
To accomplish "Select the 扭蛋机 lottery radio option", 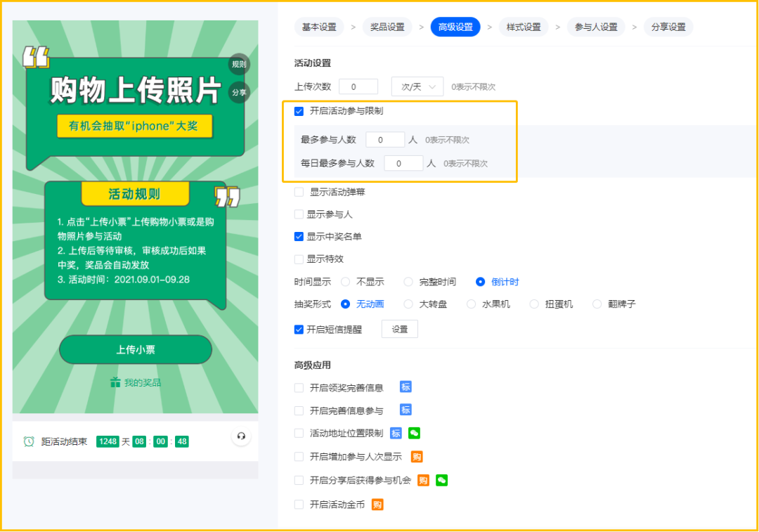I will (534, 304).
